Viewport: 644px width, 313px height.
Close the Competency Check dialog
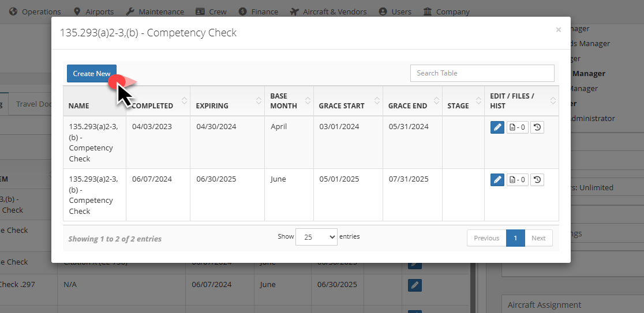[x=558, y=29]
